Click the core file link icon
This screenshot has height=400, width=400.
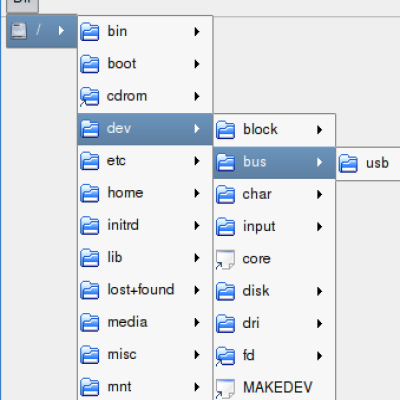[x=225, y=260]
